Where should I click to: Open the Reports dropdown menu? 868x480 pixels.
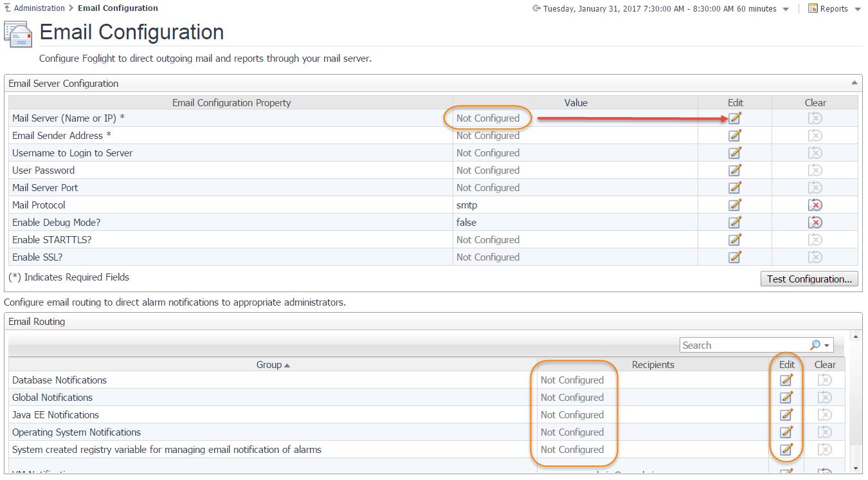[x=835, y=9]
